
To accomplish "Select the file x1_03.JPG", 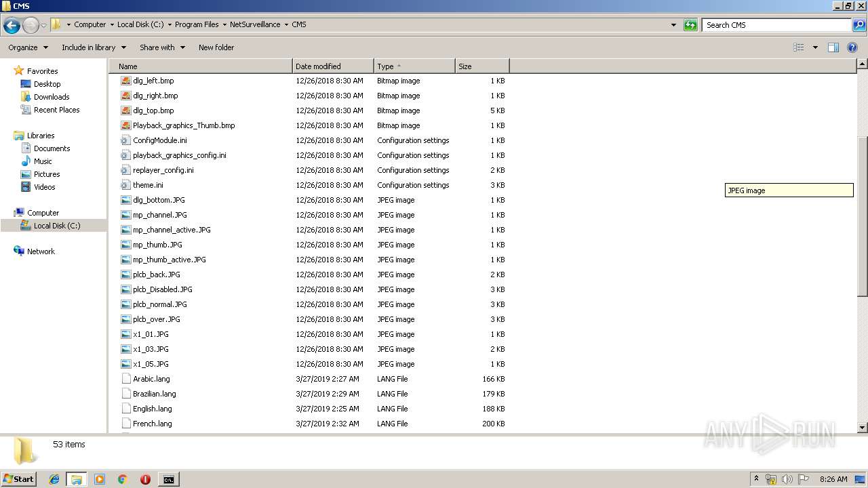I will click(151, 349).
